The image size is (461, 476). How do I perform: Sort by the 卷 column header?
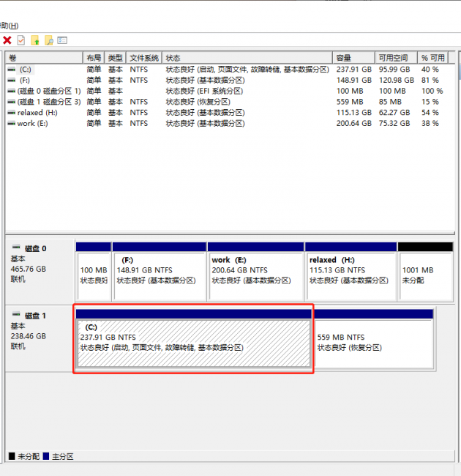click(45, 58)
